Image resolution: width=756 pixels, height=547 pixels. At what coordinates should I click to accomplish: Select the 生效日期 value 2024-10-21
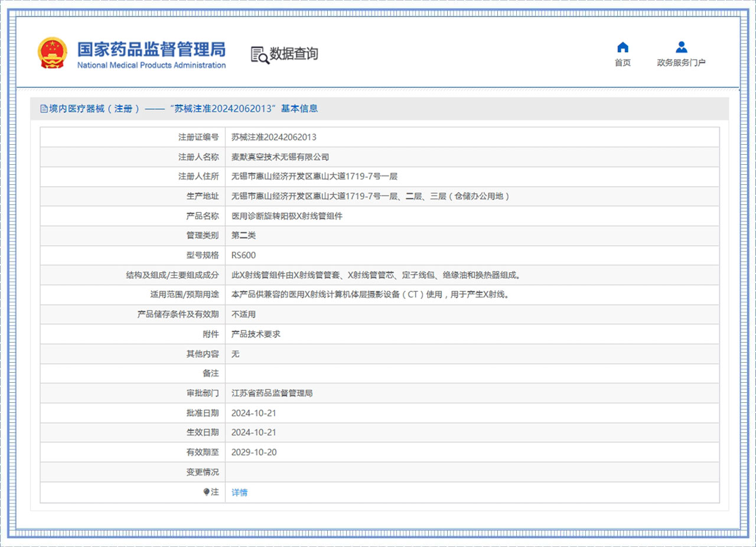click(254, 432)
